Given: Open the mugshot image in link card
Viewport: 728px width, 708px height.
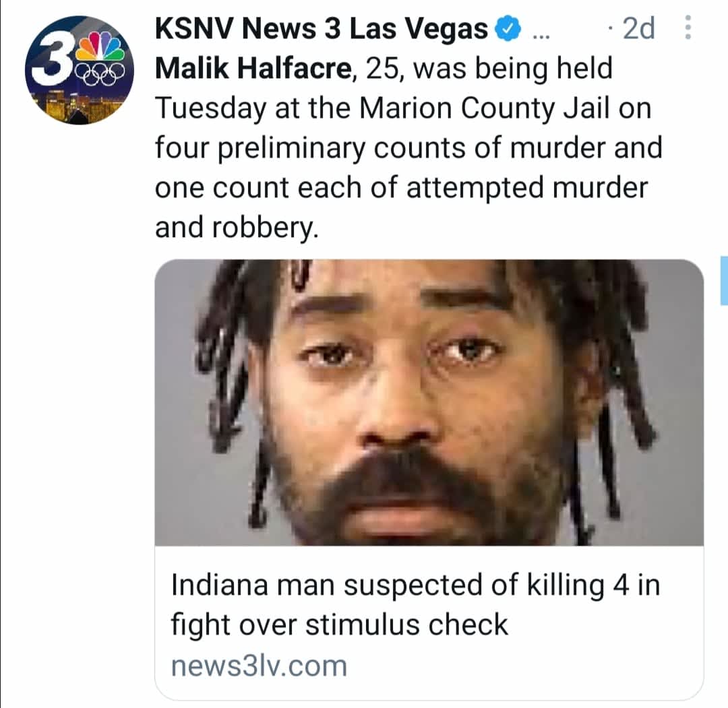Looking at the screenshot, I should pyautogui.click(x=429, y=402).
